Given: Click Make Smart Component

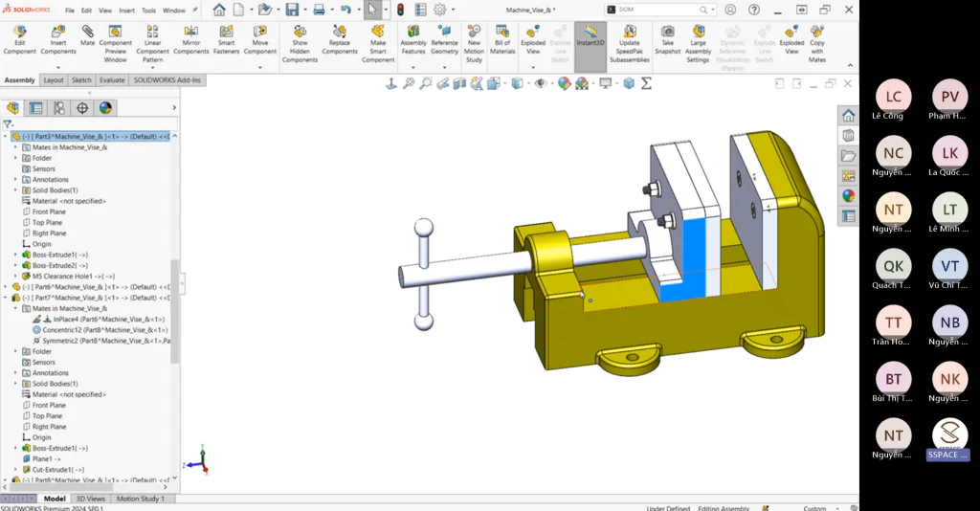Looking at the screenshot, I should pos(378,44).
